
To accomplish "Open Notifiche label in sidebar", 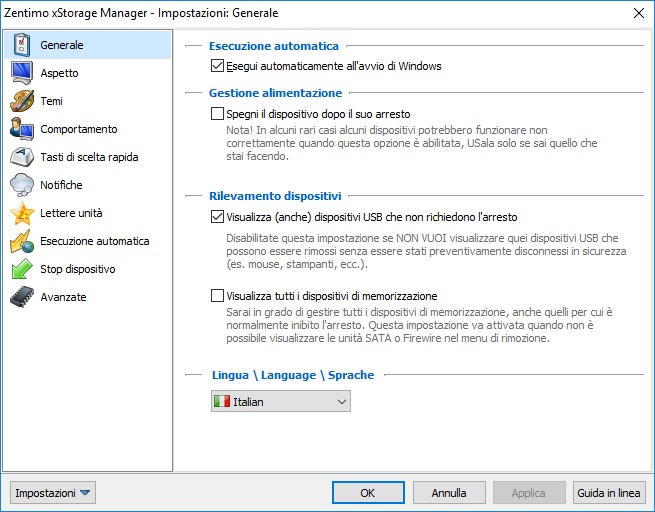I will [61, 185].
